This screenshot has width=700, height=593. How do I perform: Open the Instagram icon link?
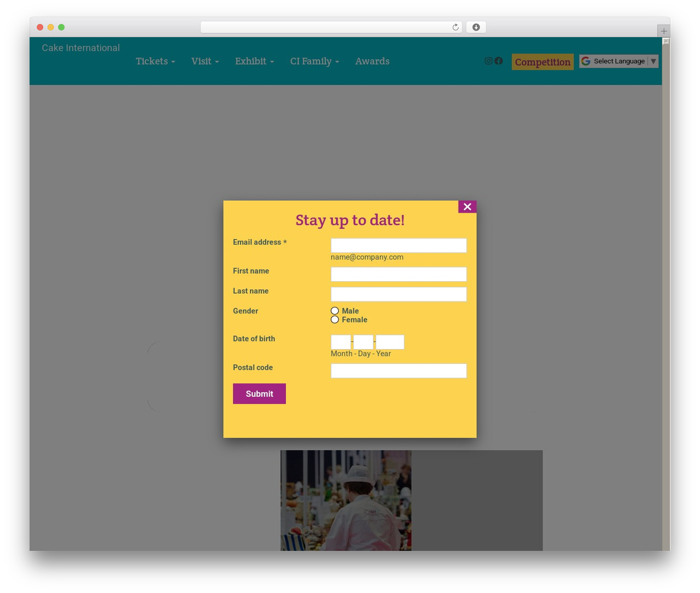click(x=488, y=61)
